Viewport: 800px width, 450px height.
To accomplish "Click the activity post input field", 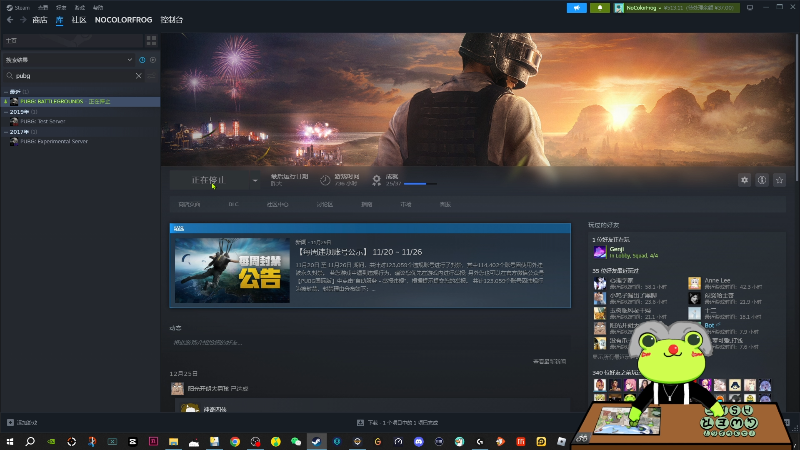I will coord(370,342).
